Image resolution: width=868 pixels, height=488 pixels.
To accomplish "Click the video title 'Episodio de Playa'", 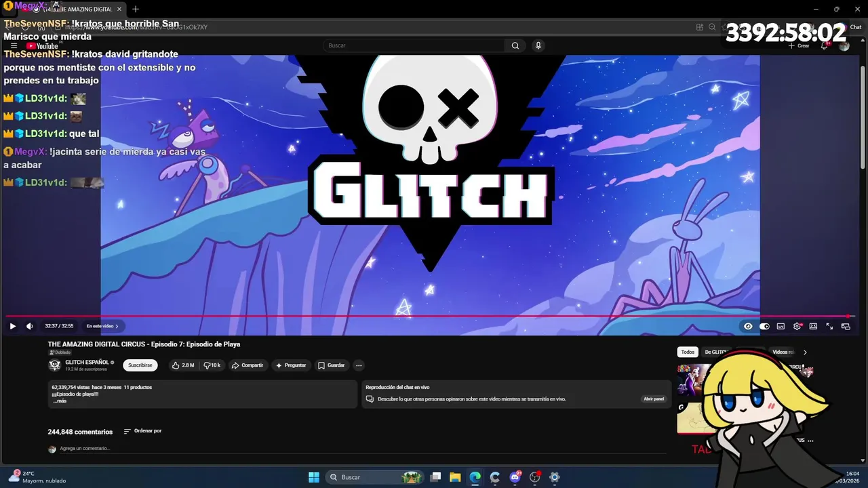I will [144, 344].
